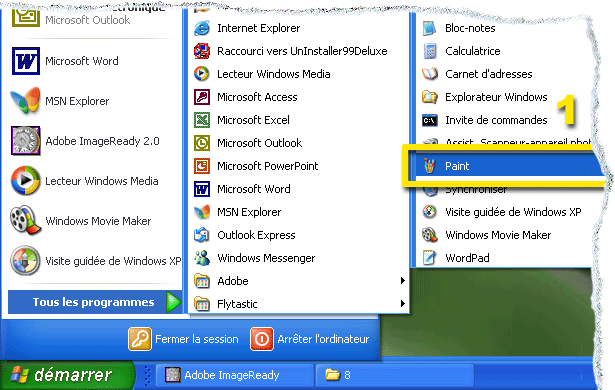This screenshot has width=615, height=390.
Task: Click the green arrow beside Tous les programmes
Action: pos(173,302)
